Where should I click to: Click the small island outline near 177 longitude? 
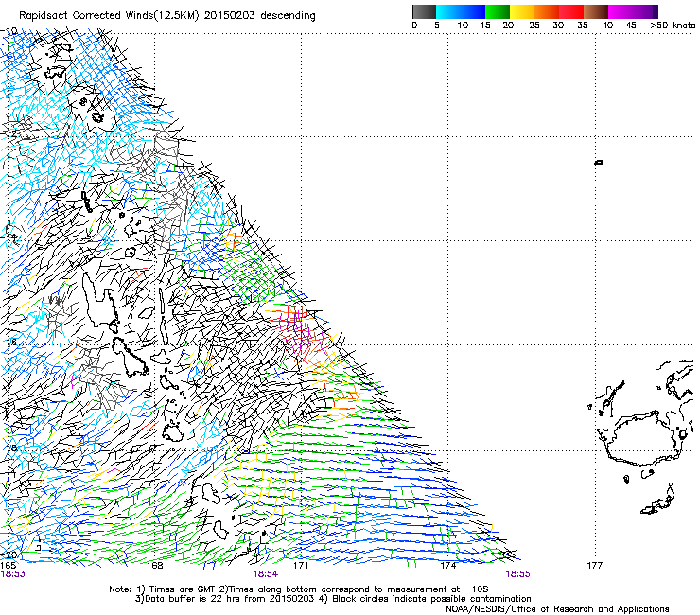click(599, 162)
